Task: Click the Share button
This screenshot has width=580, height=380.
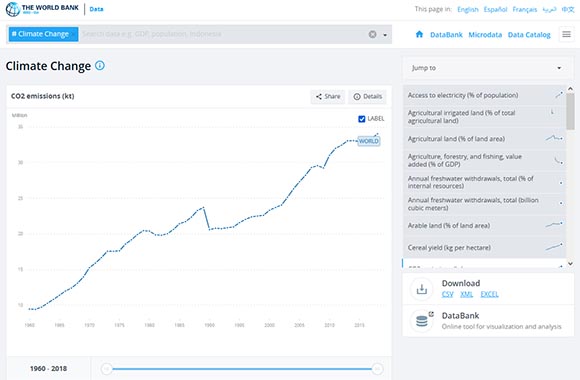Action: coord(328,97)
